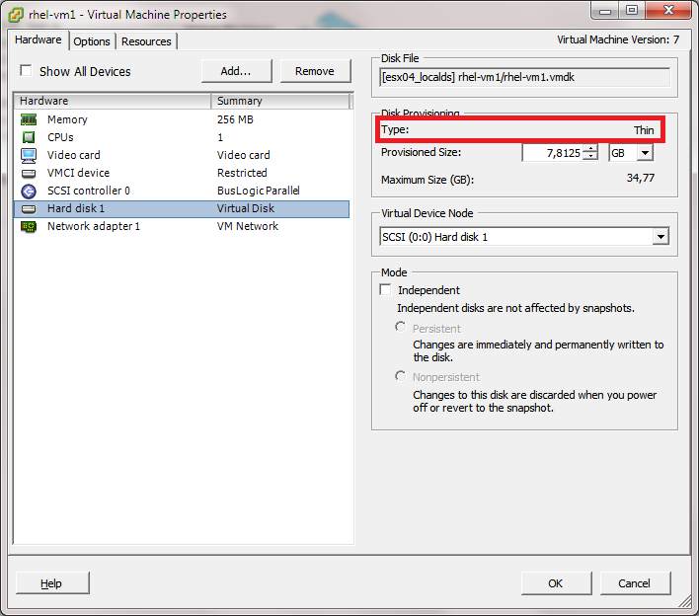Expand the Virtual Device Node dropdown
The width and height of the screenshot is (699, 616).
pos(660,237)
